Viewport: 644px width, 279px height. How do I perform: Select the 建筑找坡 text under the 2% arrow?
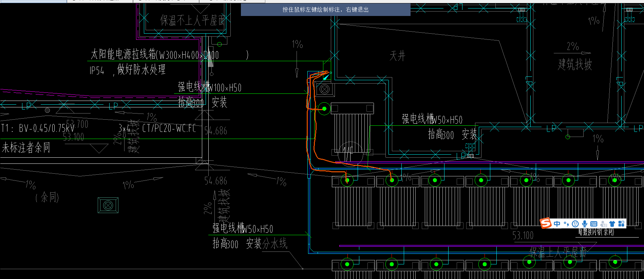[x=575, y=64]
